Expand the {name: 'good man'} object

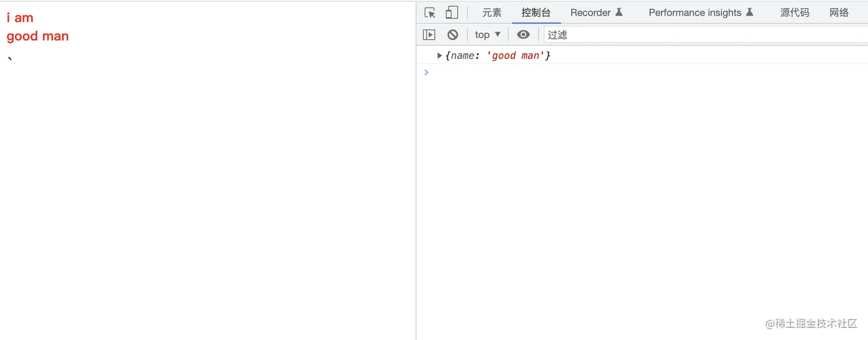[440, 56]
